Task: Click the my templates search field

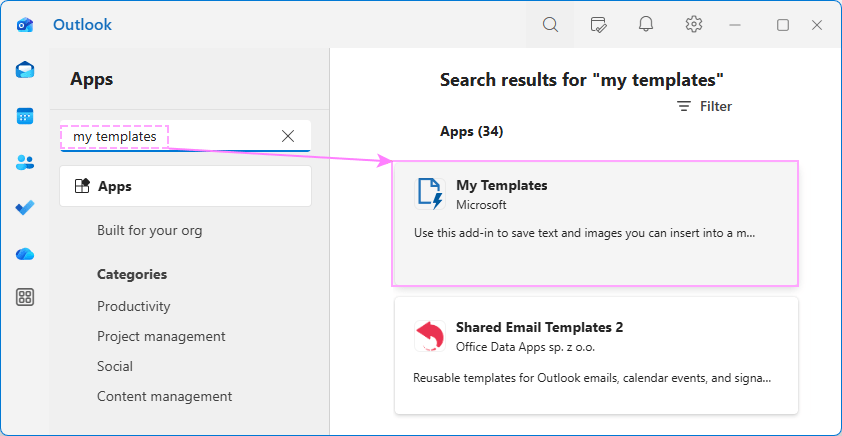Action: tap(185, 136)
